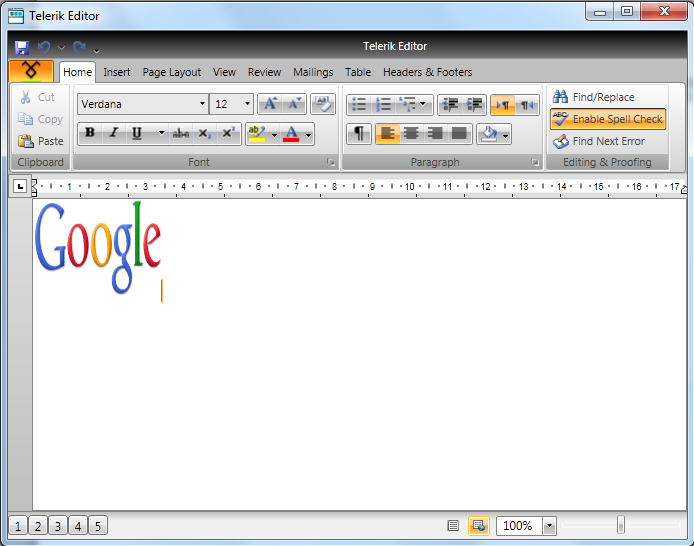Toggle right-to-left text direction
The width and height of the screenshot is (694, 546).
[x=527, y=105]
